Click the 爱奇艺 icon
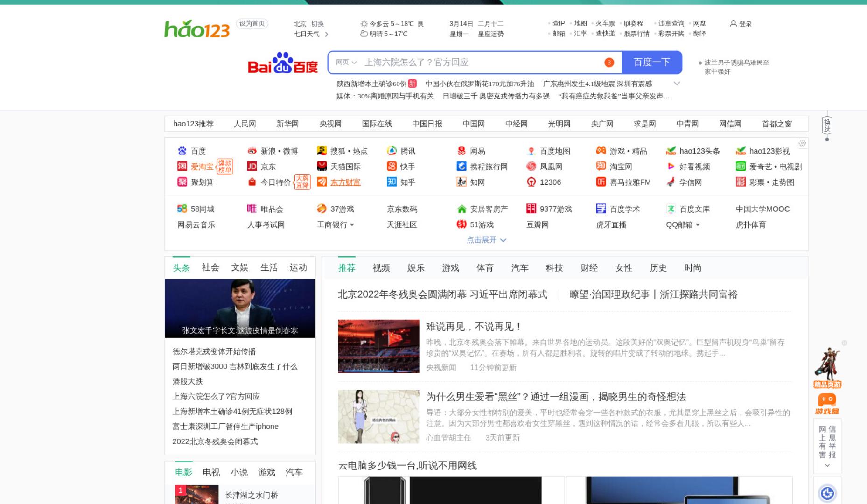Image resolution: width=867 pixels, height=504 pixels. point(741,166)
